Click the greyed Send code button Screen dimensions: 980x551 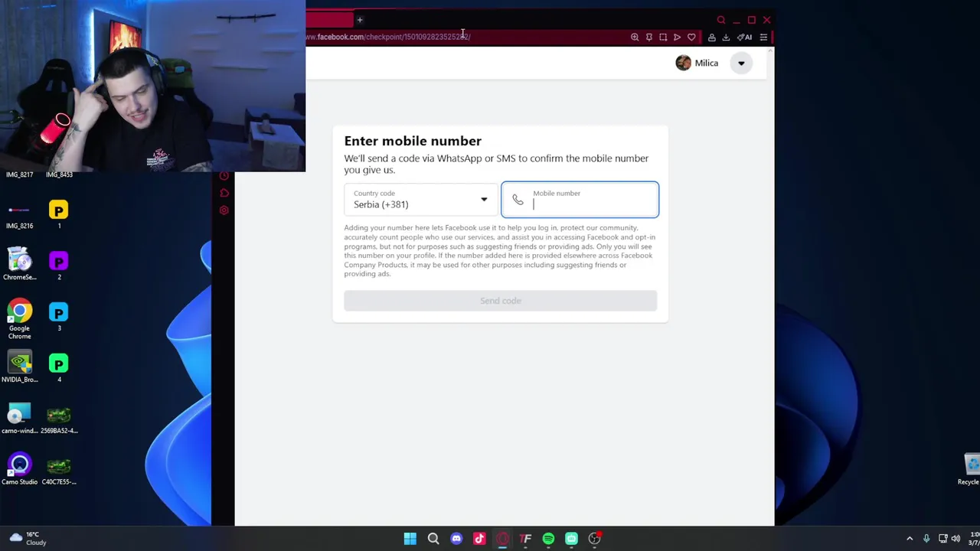(x=501, y=301)
